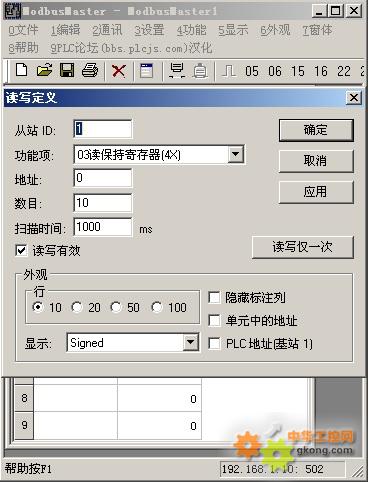Click the 15 function toolbar button
Viewport: 368px width, 482px height.
(x=298, y=71)
